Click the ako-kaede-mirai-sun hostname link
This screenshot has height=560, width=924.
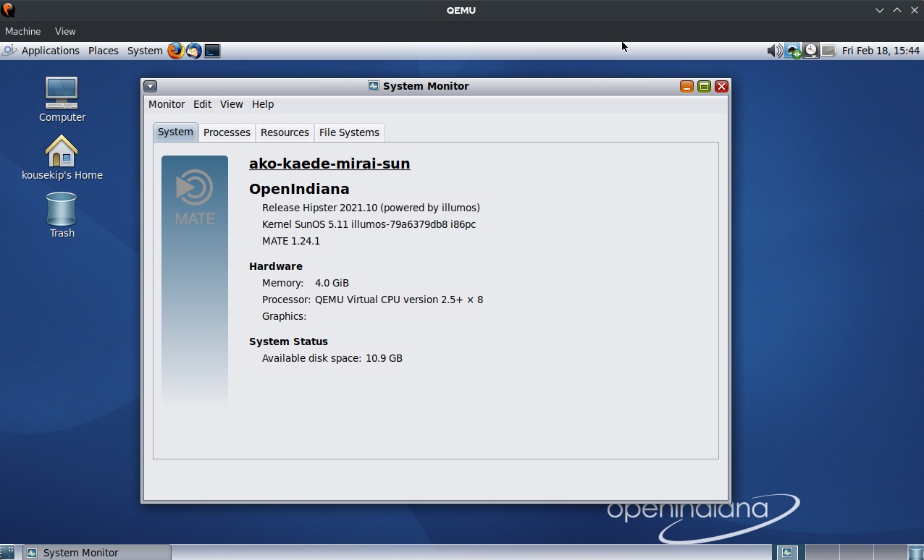point(329,164)
